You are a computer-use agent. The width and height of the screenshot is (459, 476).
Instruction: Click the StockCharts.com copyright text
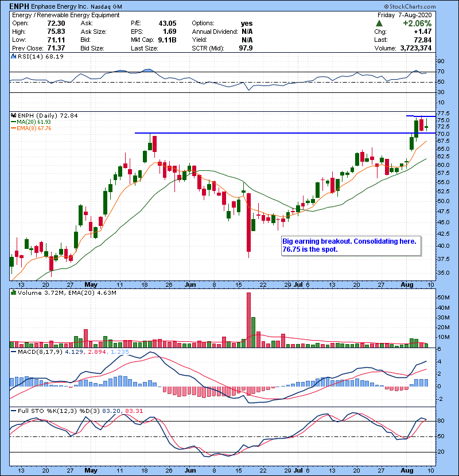[410, 6]
